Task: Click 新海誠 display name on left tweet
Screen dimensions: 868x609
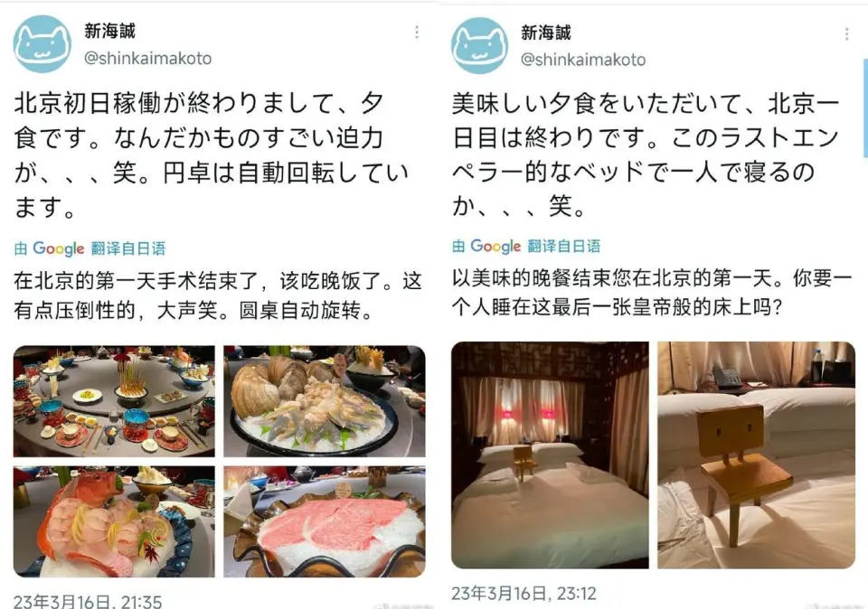Action: (x=109, y=31)
